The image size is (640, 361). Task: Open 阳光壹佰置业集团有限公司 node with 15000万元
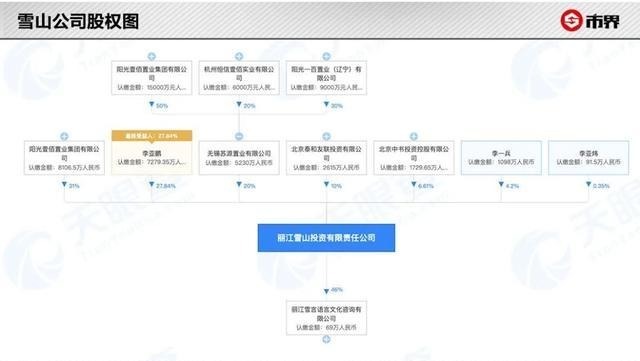[x=151, y=78]
